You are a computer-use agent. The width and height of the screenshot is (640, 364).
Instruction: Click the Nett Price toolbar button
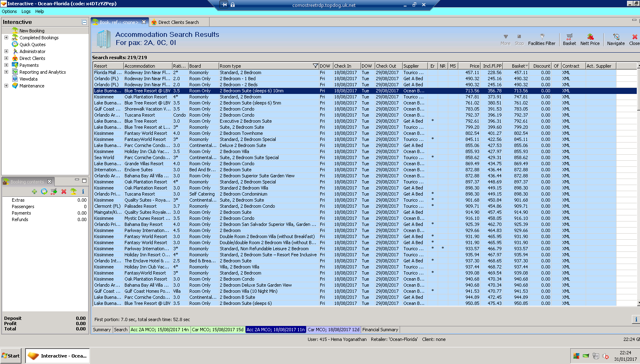[590, 40]
